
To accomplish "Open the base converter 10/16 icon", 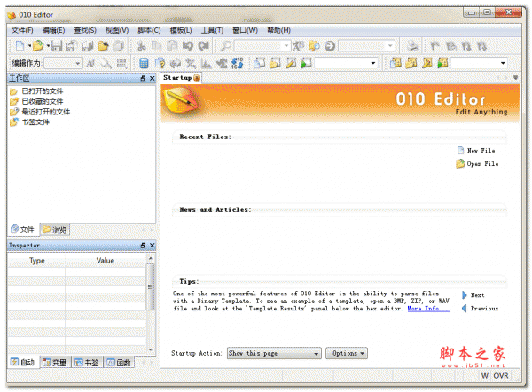I will [x=237, y=63].
